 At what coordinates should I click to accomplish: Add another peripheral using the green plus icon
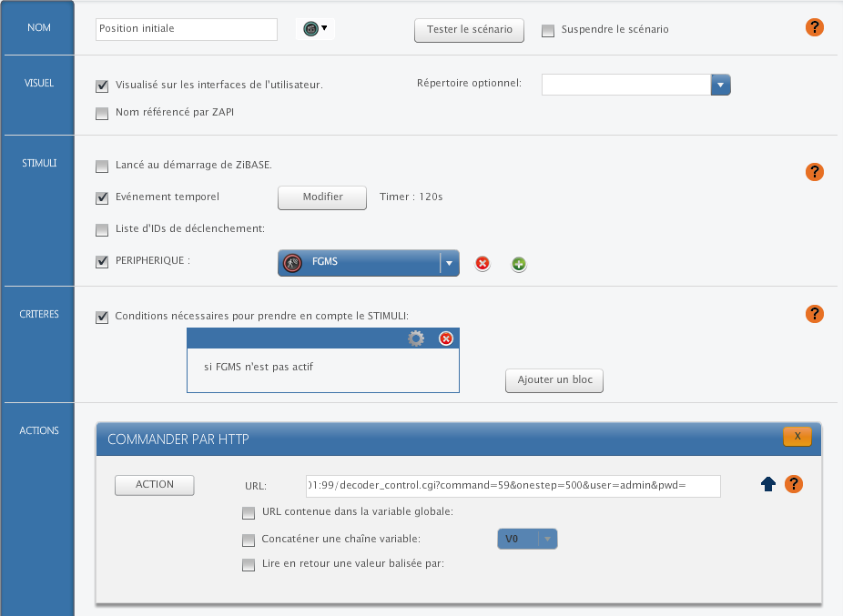(518, 263)
